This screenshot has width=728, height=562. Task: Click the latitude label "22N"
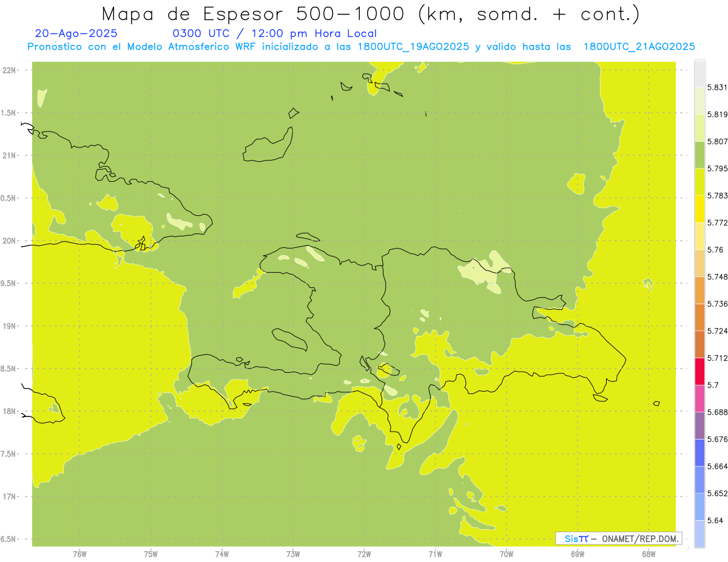pyautogui.click(x=9, y=70)
